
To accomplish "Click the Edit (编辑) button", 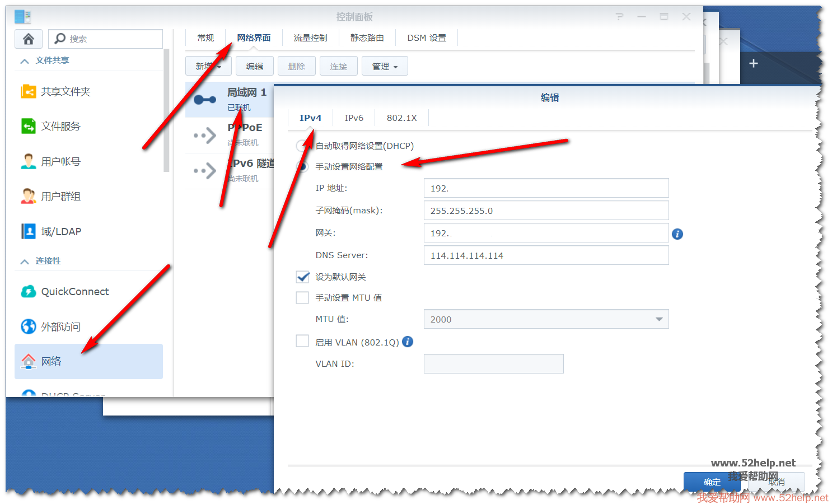I will (255, 66).
